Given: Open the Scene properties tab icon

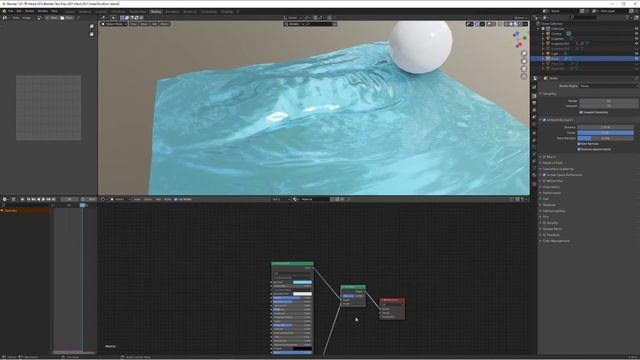Looking at the screenshot, I should (534, 117).
